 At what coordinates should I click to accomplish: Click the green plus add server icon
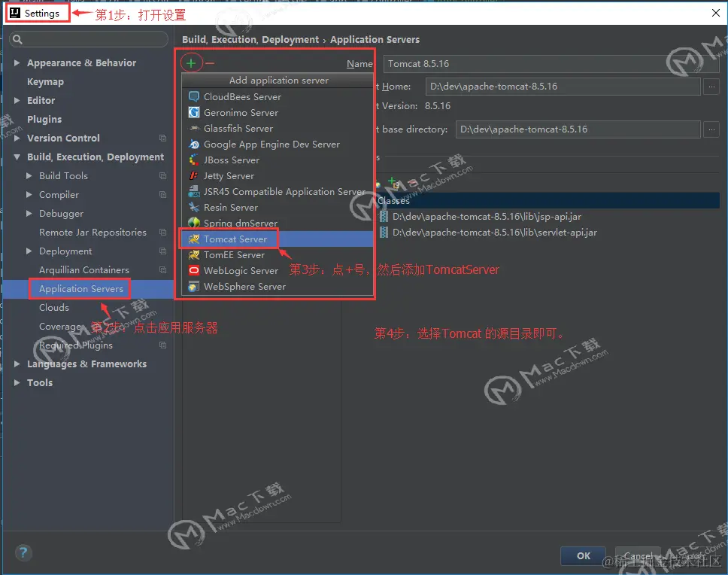(x=191, y=63)
